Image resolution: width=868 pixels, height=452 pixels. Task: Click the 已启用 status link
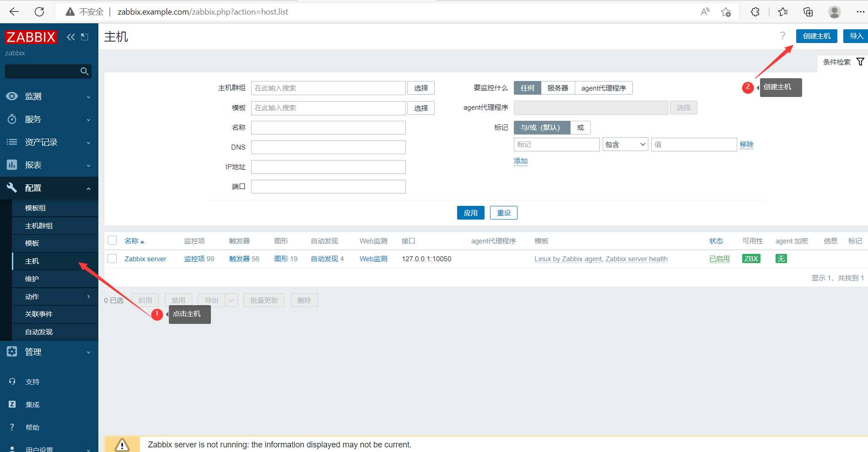(720, 259)
